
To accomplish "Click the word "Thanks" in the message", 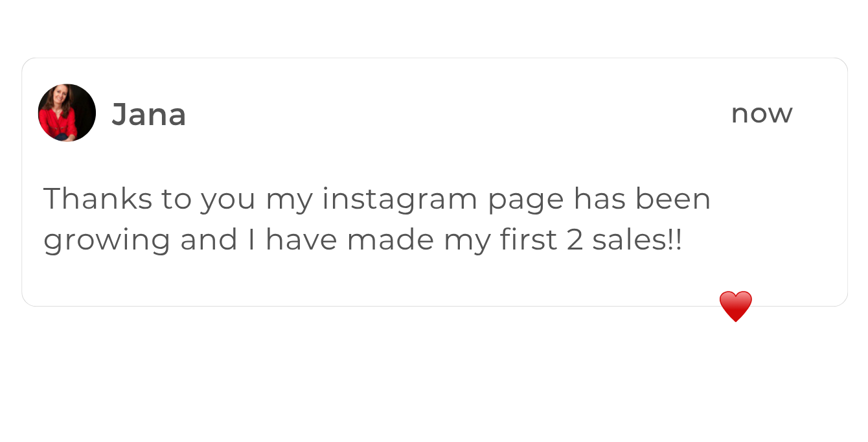I will [x=98, y=198].
